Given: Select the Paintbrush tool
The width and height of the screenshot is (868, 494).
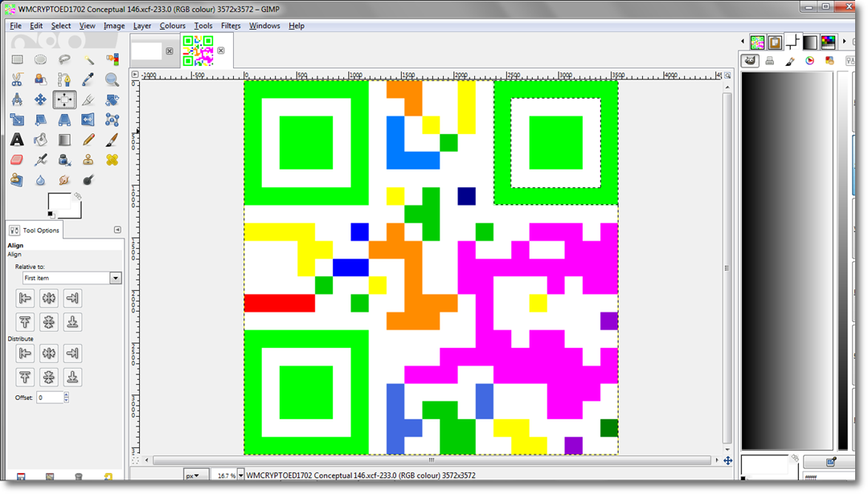Looking at the screenshot, I should (x=112, y=140).
